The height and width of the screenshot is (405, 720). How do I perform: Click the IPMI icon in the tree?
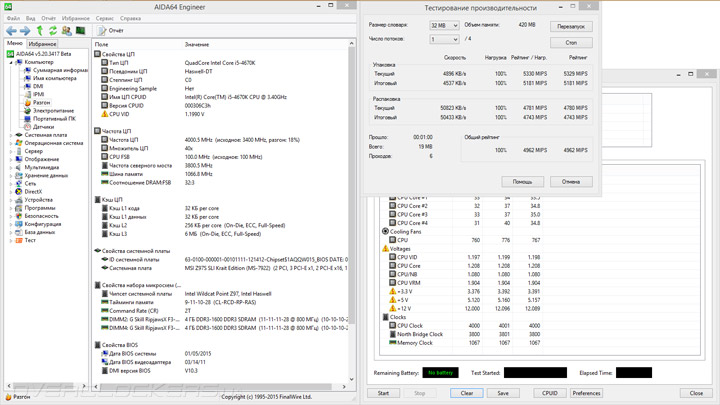(28, 94)
